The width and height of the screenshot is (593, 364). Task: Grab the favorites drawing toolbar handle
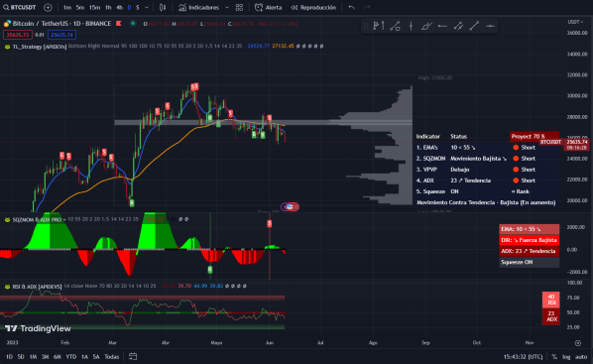point(365,26)
